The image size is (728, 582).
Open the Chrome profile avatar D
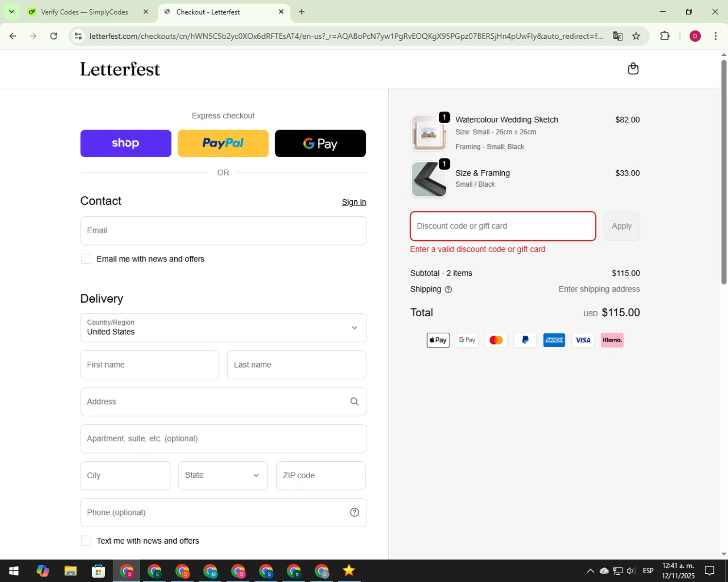(x=695, y=36)
